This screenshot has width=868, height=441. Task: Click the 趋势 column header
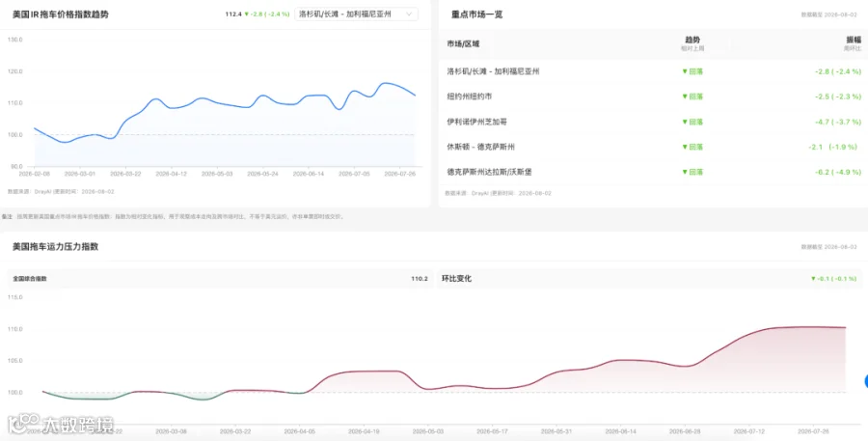[692, 40]
